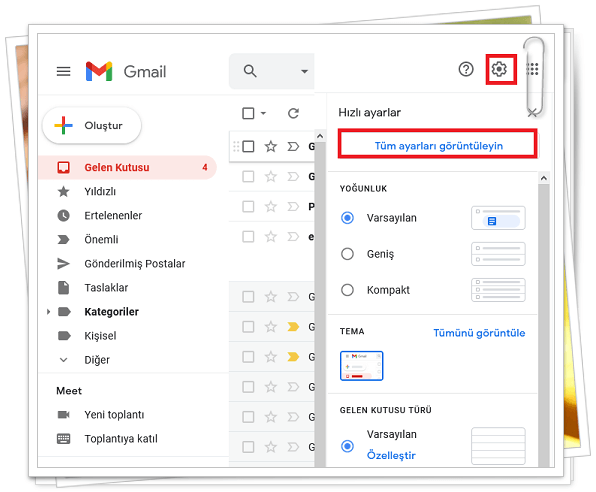Open Ertelenenler folder

click(113, 215)
